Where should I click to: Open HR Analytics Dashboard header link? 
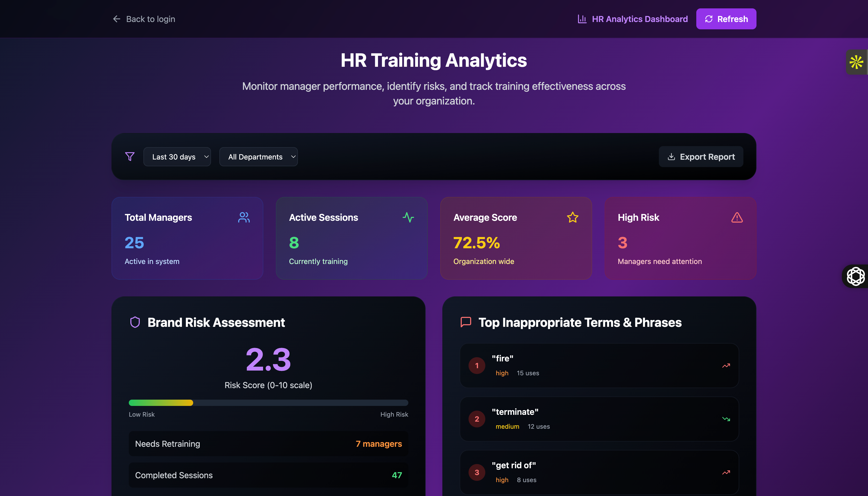point(632,19)
